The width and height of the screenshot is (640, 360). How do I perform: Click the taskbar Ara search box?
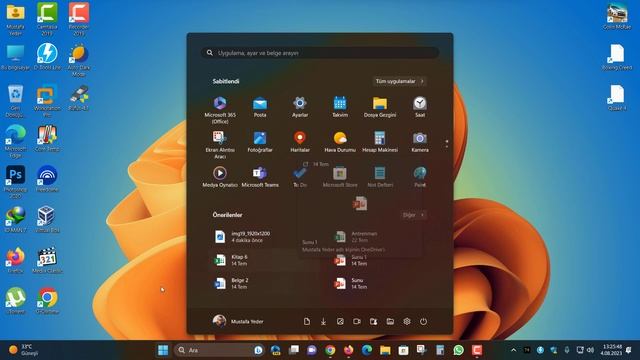tap(220, 350)
